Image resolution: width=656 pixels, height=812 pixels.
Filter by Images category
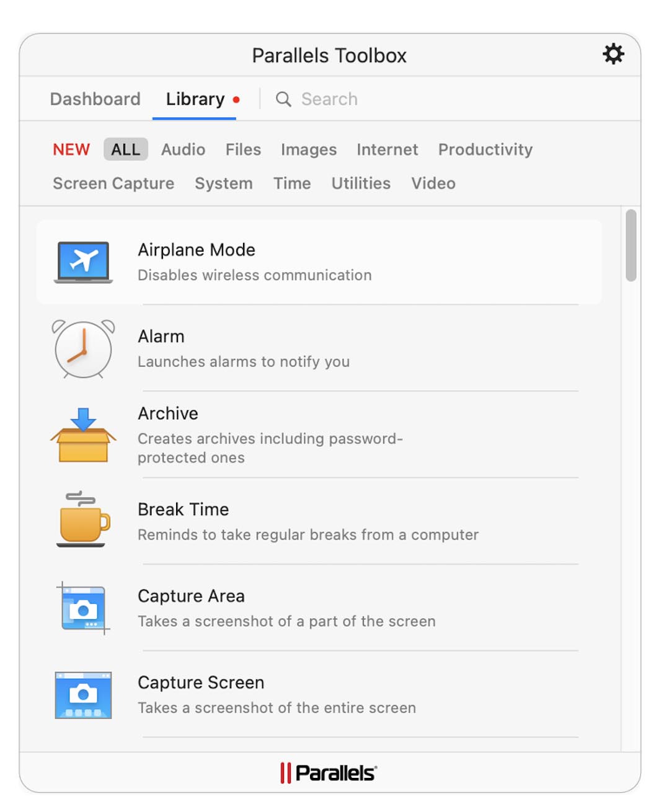[309, 149]
